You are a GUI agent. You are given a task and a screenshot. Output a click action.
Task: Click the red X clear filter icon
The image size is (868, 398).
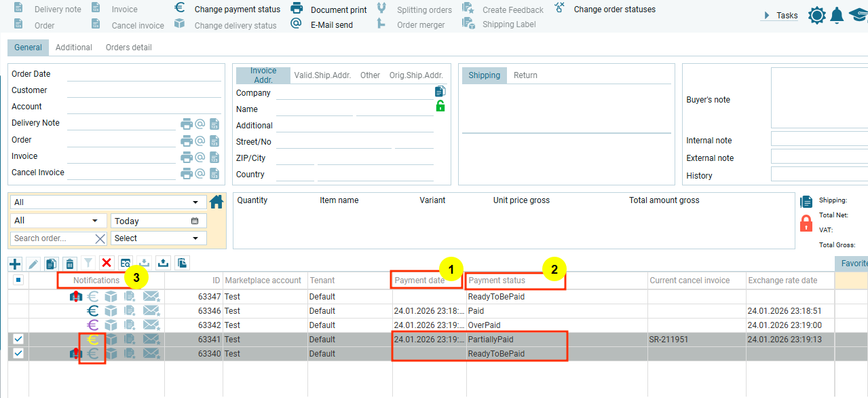107,264
